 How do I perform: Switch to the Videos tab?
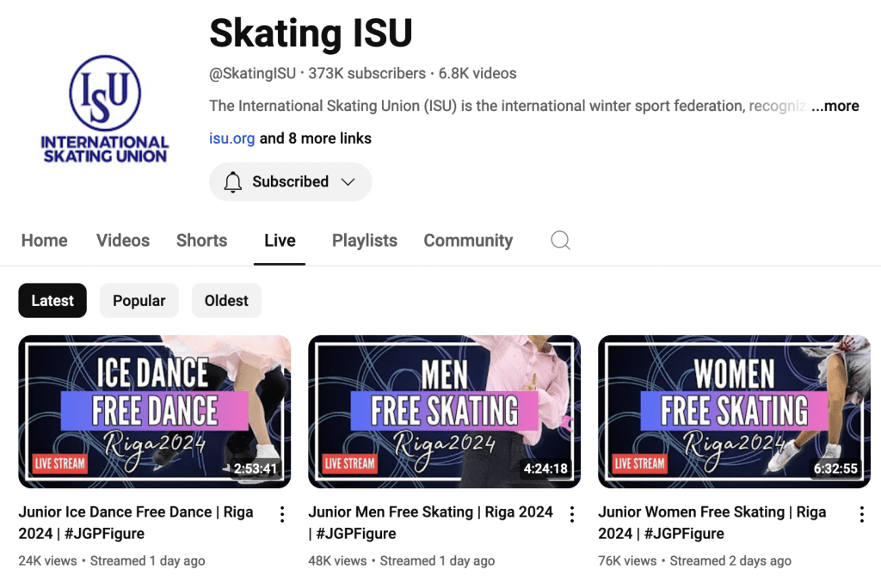(123, 241)
